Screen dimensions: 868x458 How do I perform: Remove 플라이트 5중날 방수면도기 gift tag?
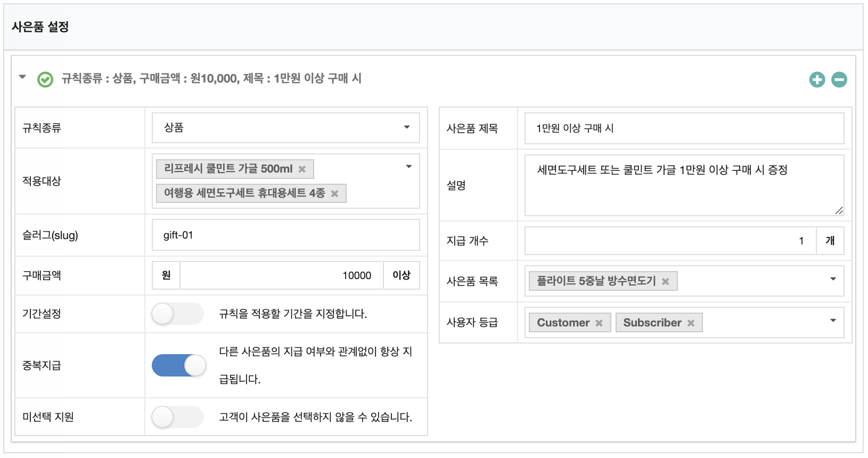665,282
